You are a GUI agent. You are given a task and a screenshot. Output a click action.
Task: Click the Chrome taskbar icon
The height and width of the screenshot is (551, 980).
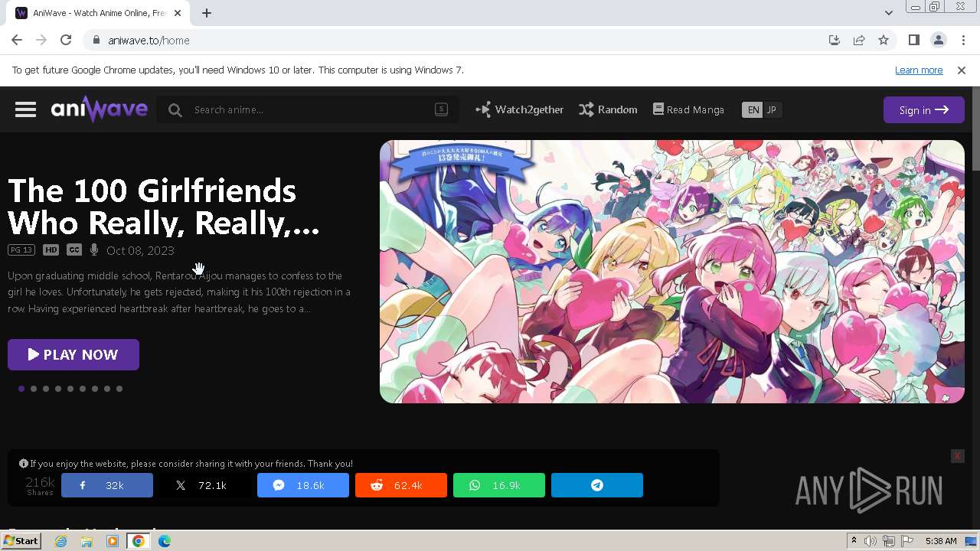139,541
